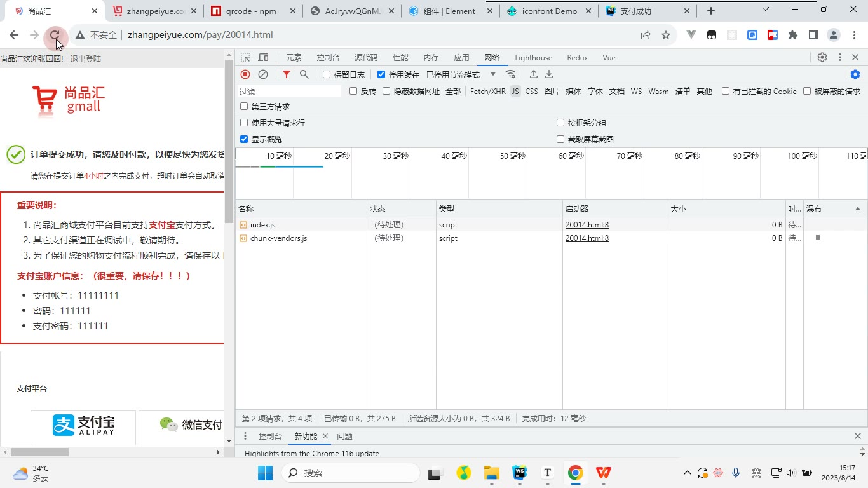
Task: Toggle the device toolbar icon
Action: (263, 57)
